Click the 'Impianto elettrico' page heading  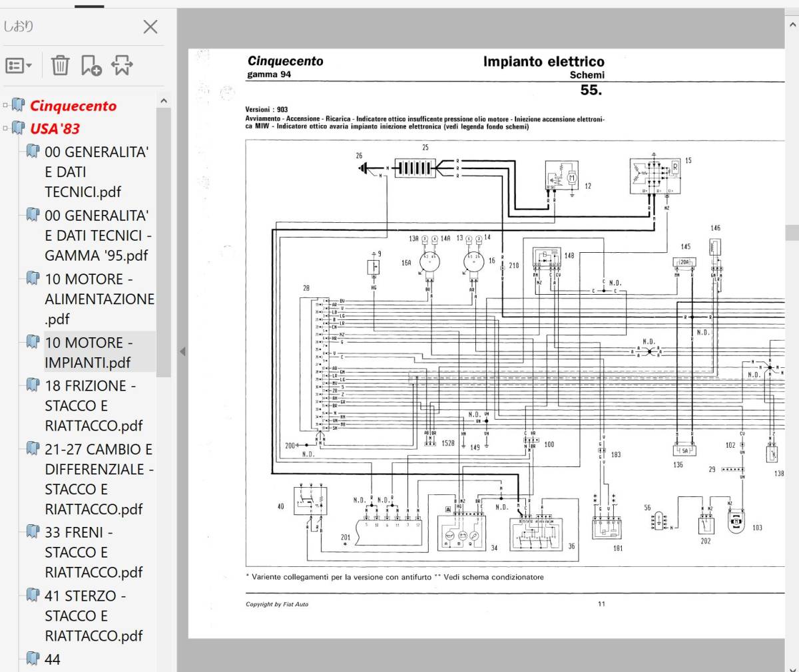[x=543, y=61]
